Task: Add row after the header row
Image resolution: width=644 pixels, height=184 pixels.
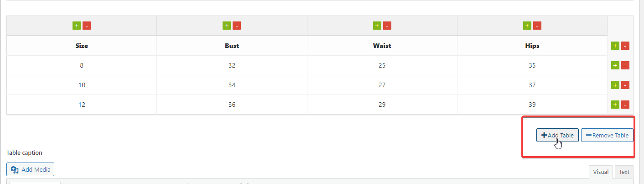Action: (x=615, y=46)
